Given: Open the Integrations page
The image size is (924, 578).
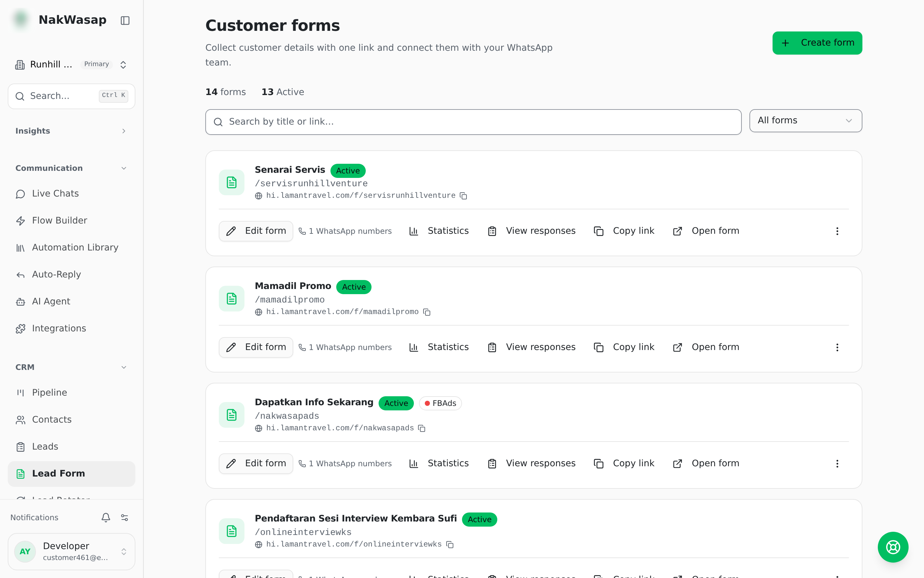Looking at the screenshot, I should click(72, 328).
